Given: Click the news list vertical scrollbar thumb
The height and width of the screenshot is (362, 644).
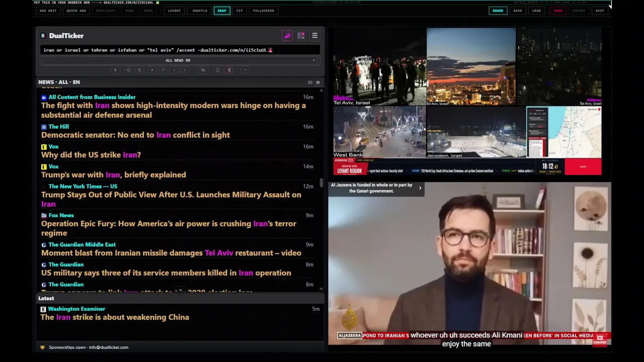Looking at the screenshot, I should 321,183.
